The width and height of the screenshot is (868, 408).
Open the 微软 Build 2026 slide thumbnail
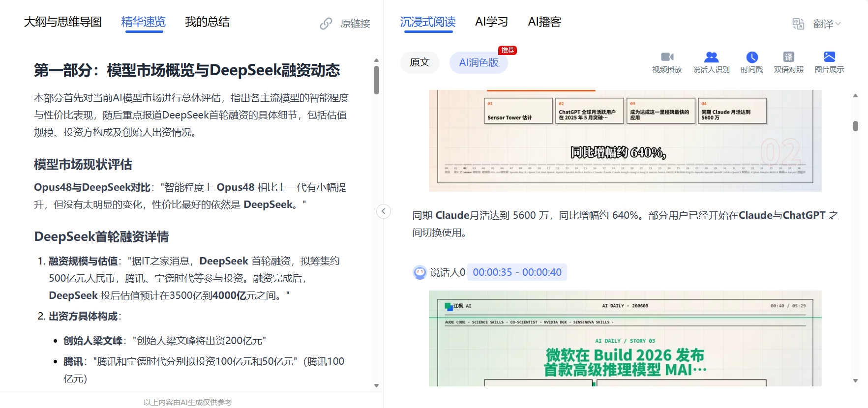click(625, 338)
